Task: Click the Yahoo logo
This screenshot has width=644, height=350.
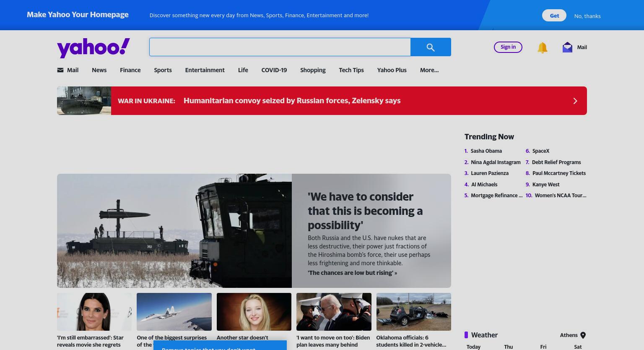Action: coord(93,47)
